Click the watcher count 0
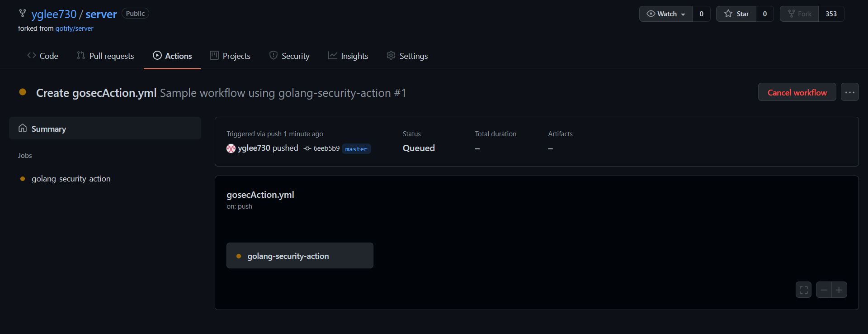This screenshot has width=868, height=334. (701, 14)
